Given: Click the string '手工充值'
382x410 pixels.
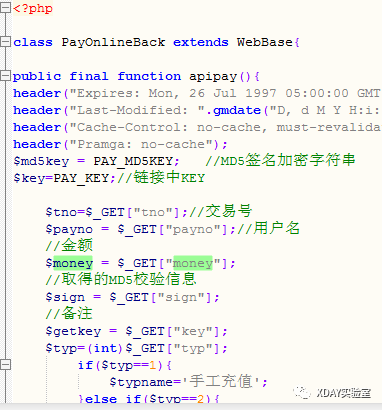Looking at the screenshot, I should tap(221, 381).
